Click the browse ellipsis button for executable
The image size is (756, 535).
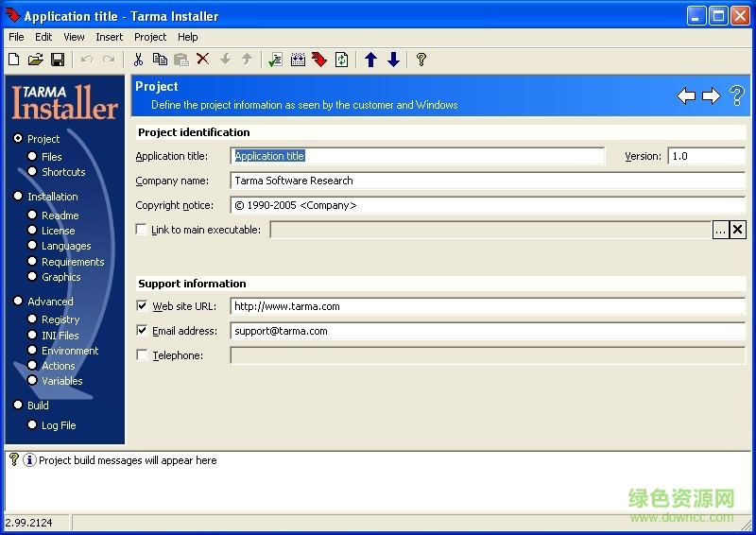720,230
